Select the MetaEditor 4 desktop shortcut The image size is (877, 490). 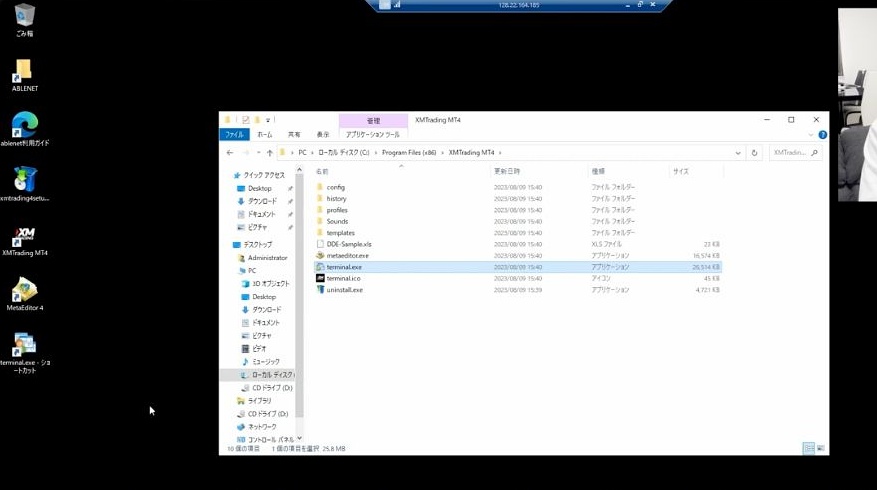[x=25, y=294]
